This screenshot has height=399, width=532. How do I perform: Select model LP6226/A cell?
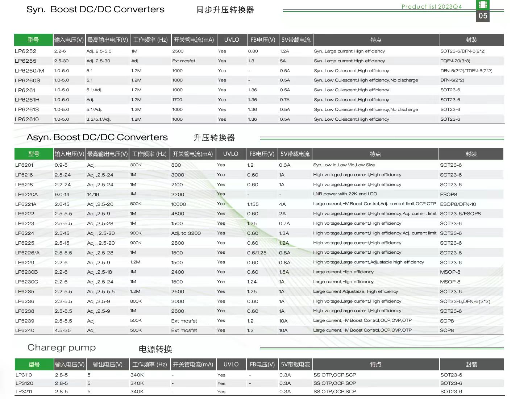tap(27, 253)
